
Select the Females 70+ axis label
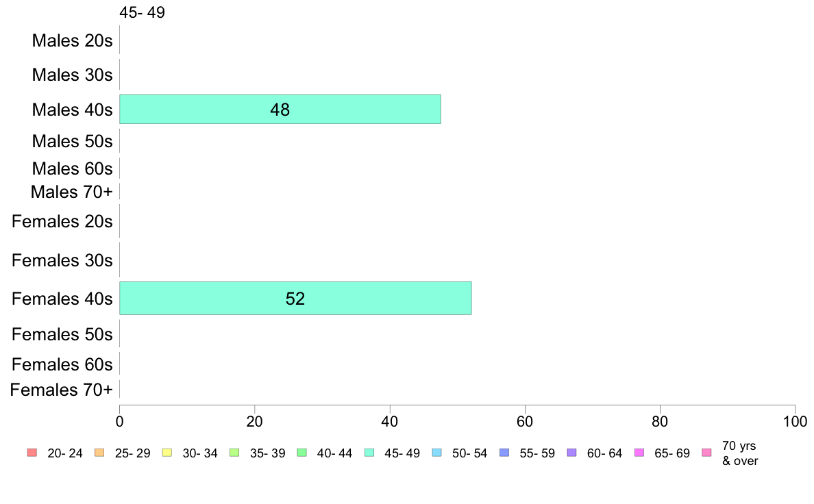click(61, 390)
